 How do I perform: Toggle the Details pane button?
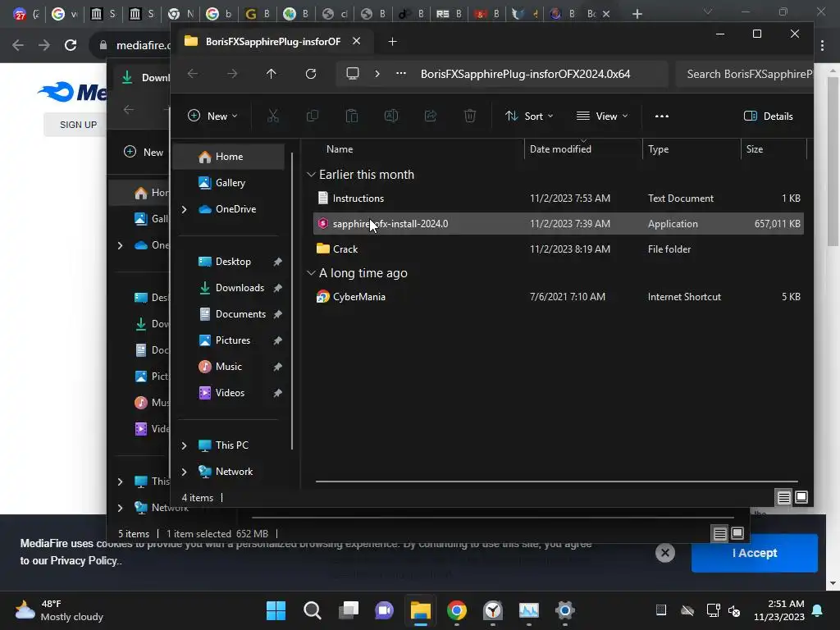click(x=768, y=116)
